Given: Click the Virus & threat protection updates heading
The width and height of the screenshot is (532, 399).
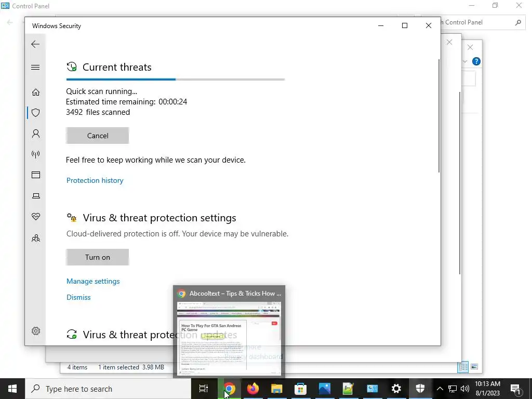Looking at the screenshot, I should tap(160, 335).
